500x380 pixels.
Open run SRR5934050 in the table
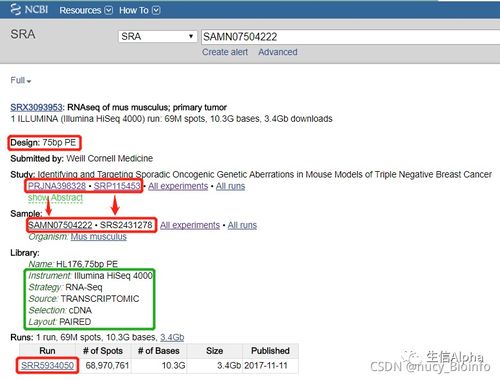tap(47, 366)
